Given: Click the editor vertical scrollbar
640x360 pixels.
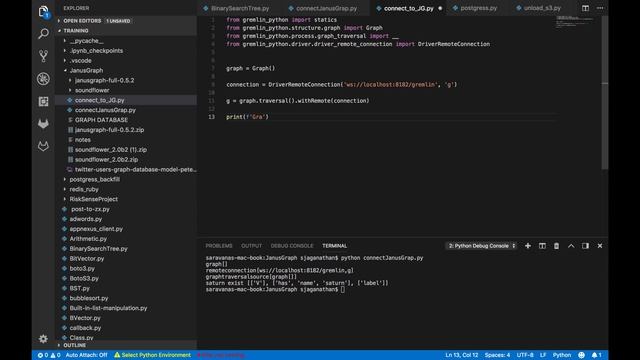Looking at the screenshot, I should [x=605, y=93].
